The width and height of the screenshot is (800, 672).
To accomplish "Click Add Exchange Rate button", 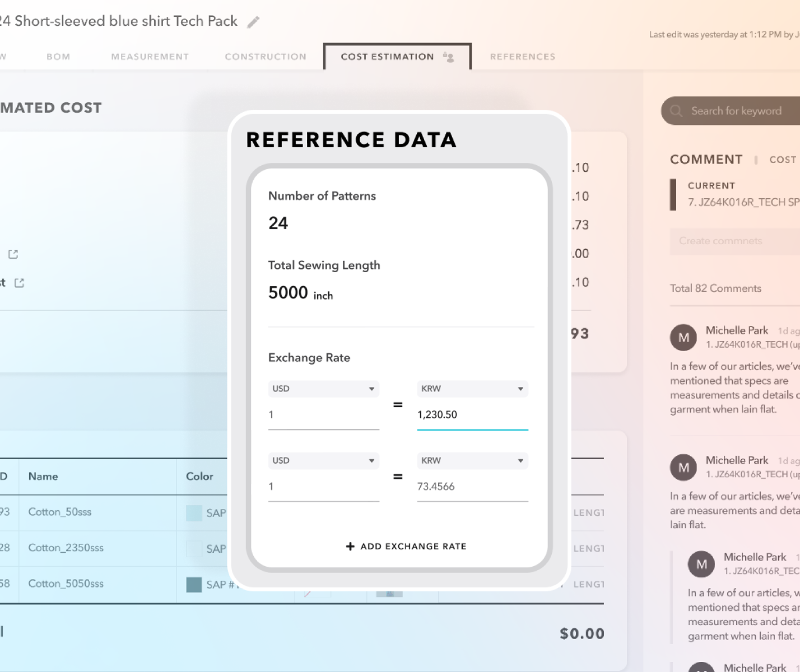I will pos(413,546).
